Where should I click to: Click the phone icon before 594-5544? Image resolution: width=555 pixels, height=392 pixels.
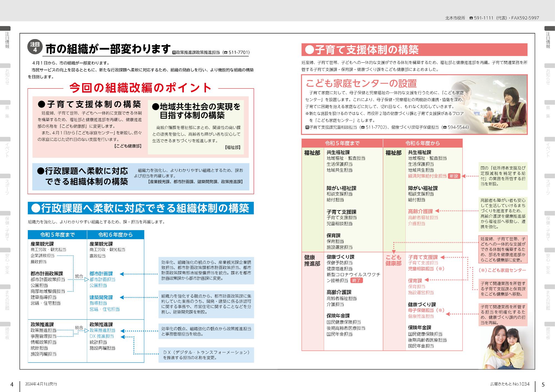[x=445, y=127]
